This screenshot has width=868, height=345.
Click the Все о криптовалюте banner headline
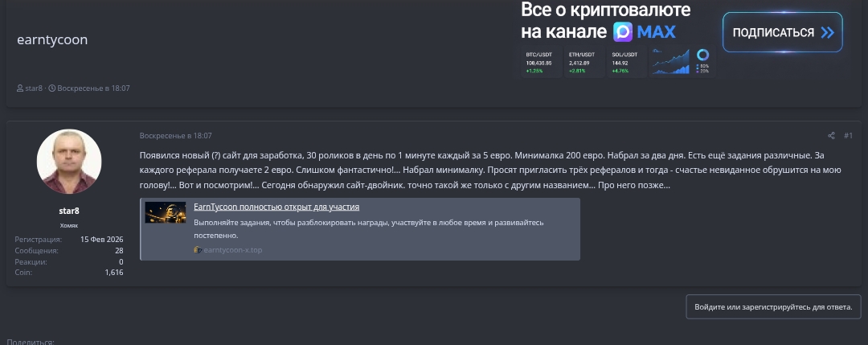click(x=606, y=10)
